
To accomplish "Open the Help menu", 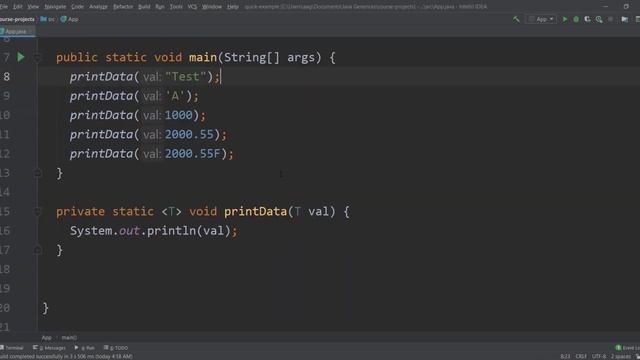I will (x=233, y=7).
